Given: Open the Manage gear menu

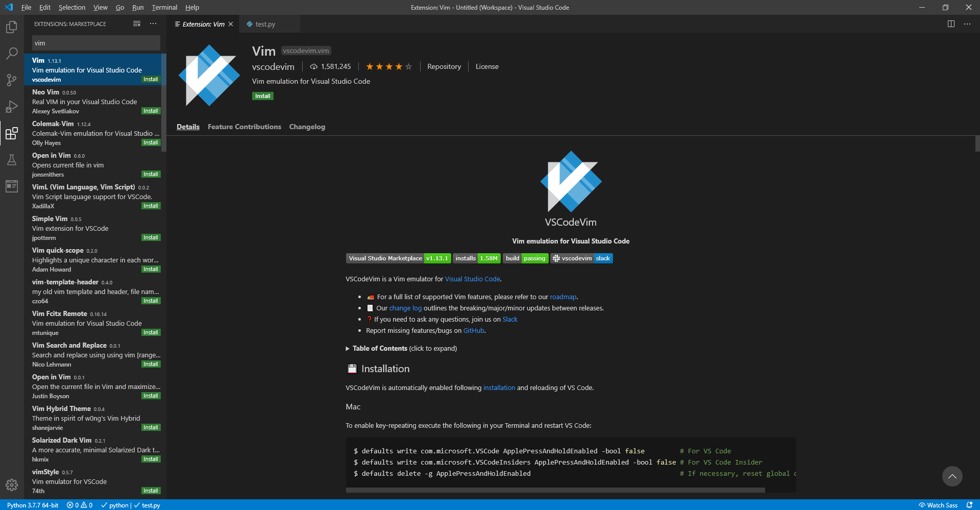Looking at the screenshot, I should point(12,485).
